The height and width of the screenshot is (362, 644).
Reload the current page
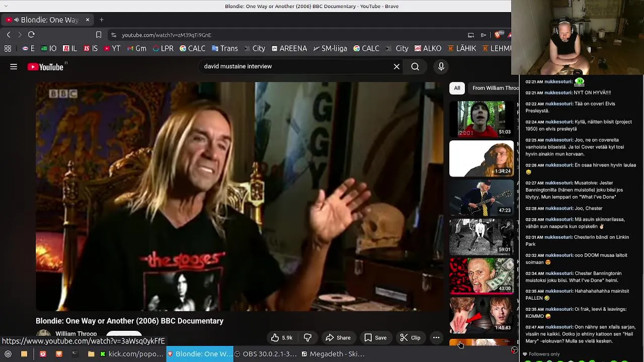click(x=31, y=35)
